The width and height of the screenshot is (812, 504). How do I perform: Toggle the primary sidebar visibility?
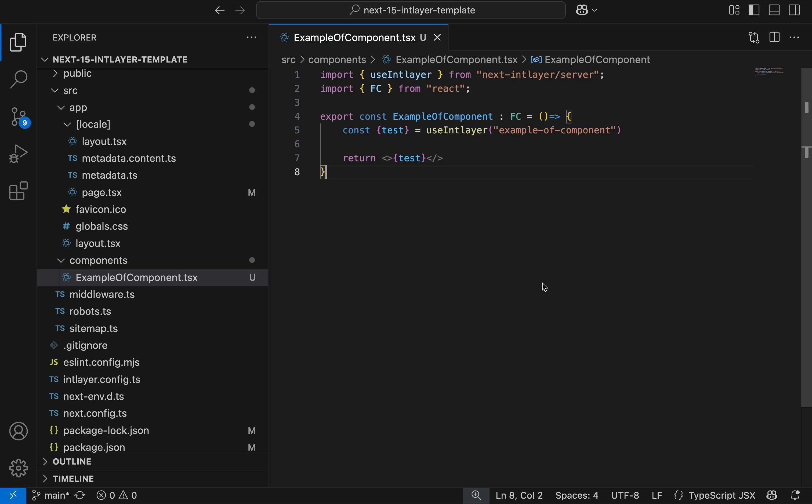pos(754,10)
